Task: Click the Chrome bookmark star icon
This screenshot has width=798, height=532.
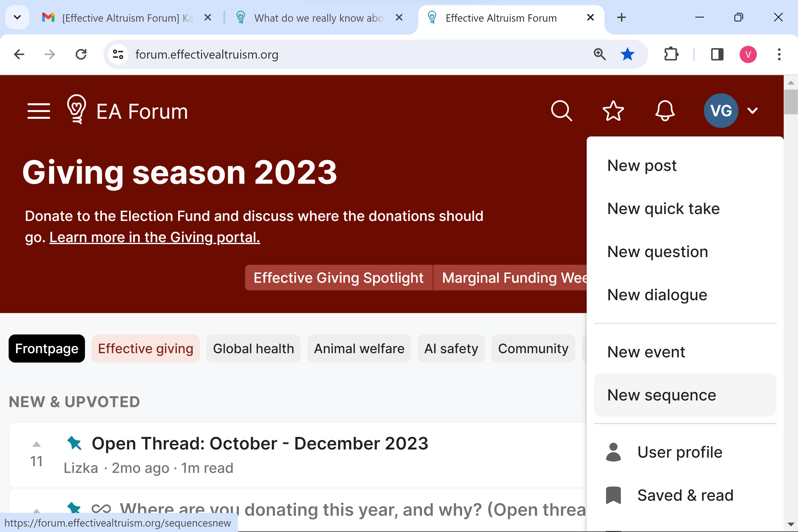Action: (627, 54)
